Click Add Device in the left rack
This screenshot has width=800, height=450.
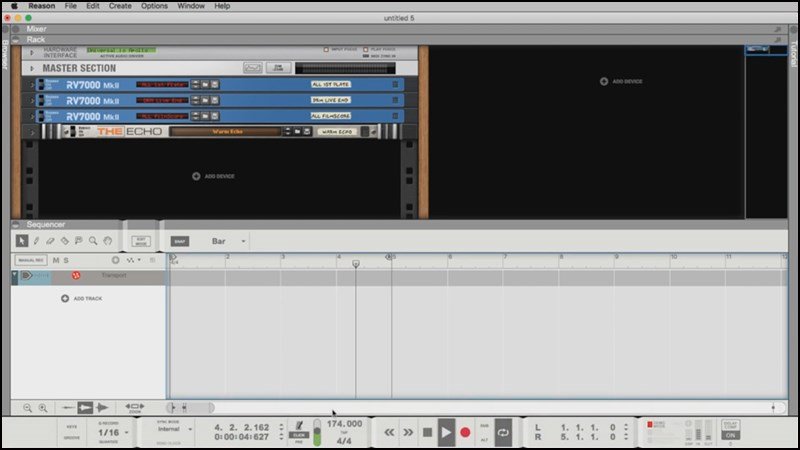tap(213, 176)
